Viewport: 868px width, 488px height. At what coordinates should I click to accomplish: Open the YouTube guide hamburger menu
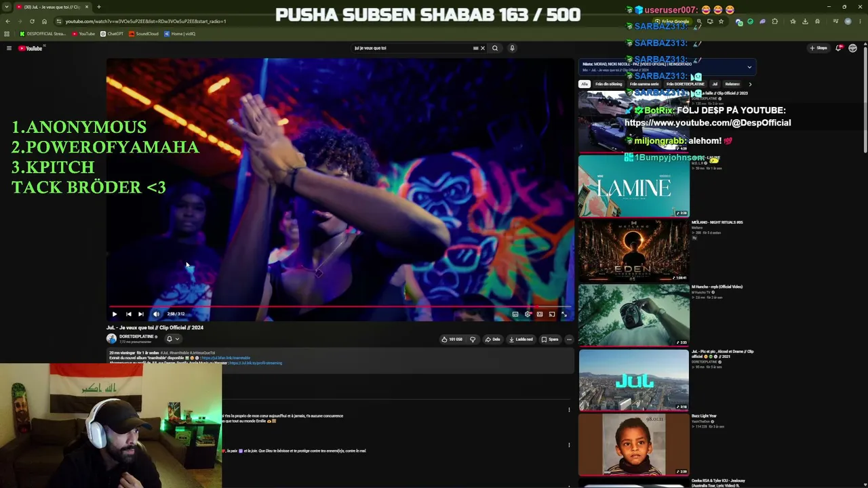tap(9, 48)
